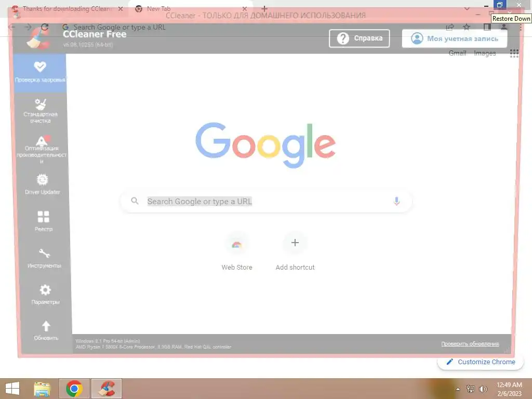Image resolution: width=532 pixels, height=399 pixels.
Task: Select Стандартная очистка in CCleaner sidebar
Action: pos(41,111)
